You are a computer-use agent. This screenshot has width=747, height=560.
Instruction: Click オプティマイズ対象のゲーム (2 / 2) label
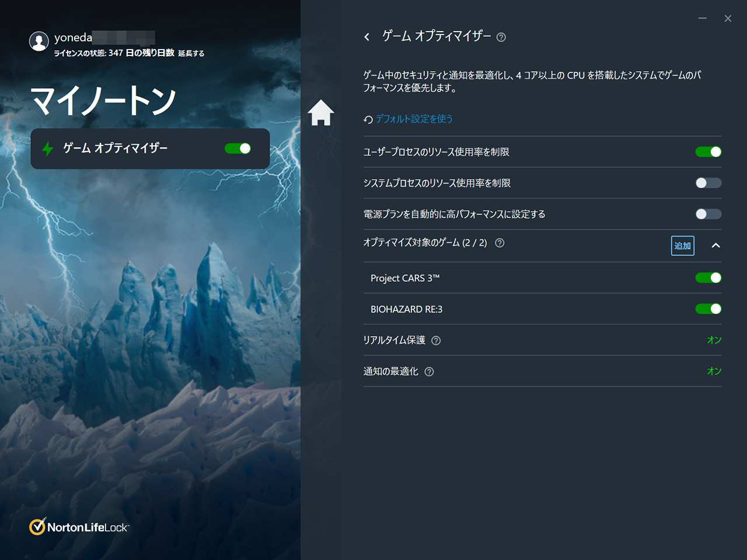click(425, 243)
